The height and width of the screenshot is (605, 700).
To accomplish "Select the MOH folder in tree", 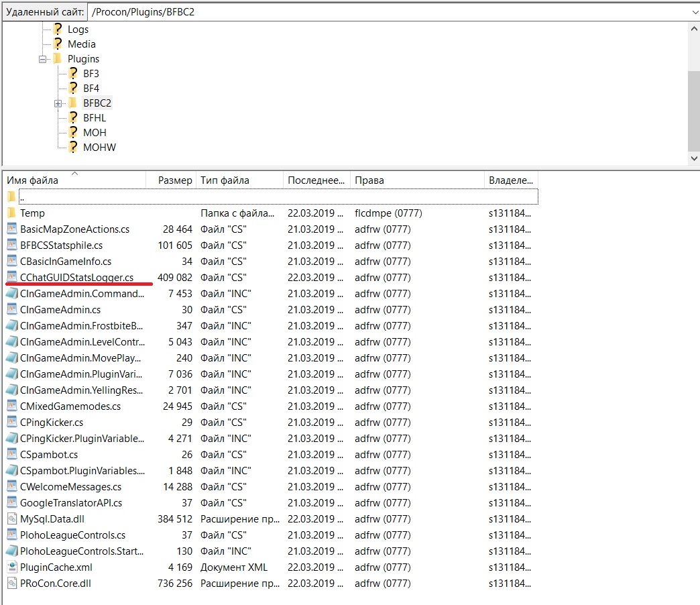I will [95, 133].
